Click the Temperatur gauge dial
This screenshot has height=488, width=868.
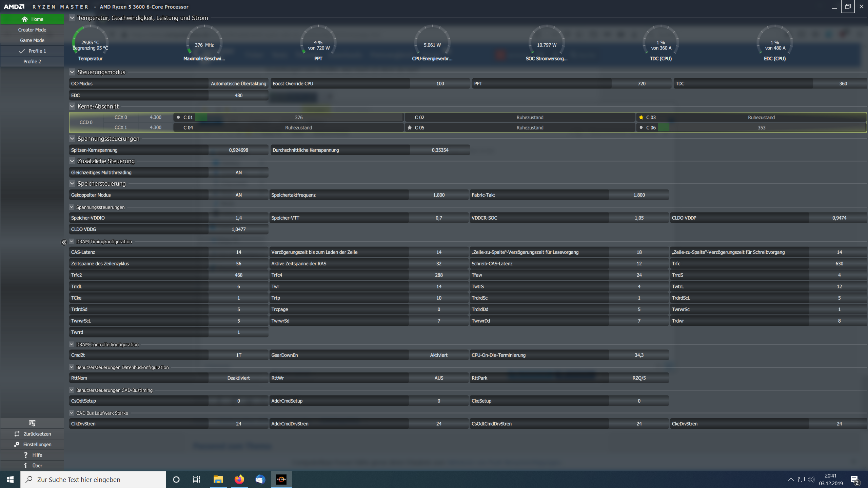[x=90, y=42]
